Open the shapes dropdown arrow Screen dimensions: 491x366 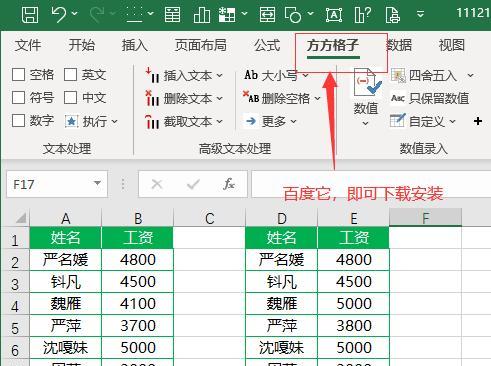310,14
